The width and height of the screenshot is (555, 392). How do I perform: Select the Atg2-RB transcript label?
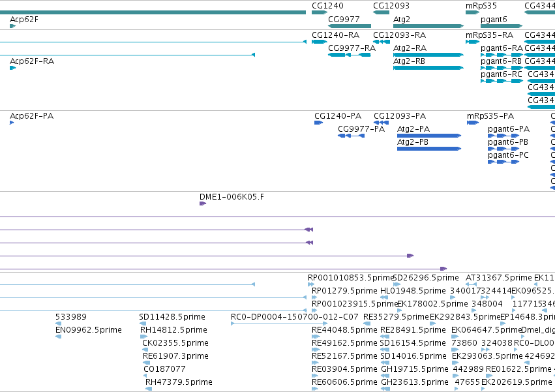(x=409, y=61)
